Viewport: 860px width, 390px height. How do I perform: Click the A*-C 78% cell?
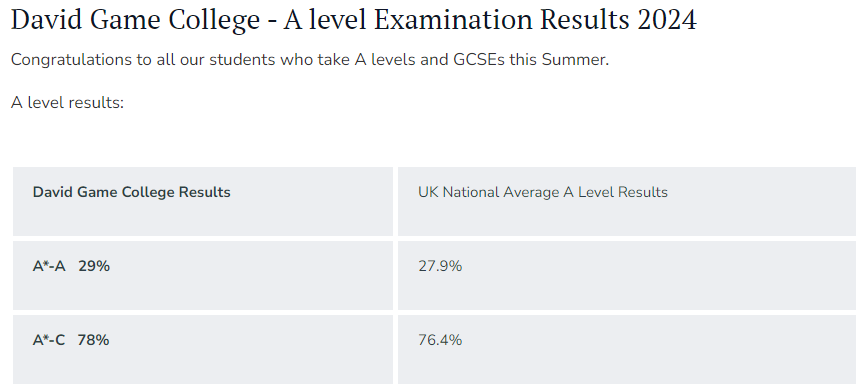203,349
